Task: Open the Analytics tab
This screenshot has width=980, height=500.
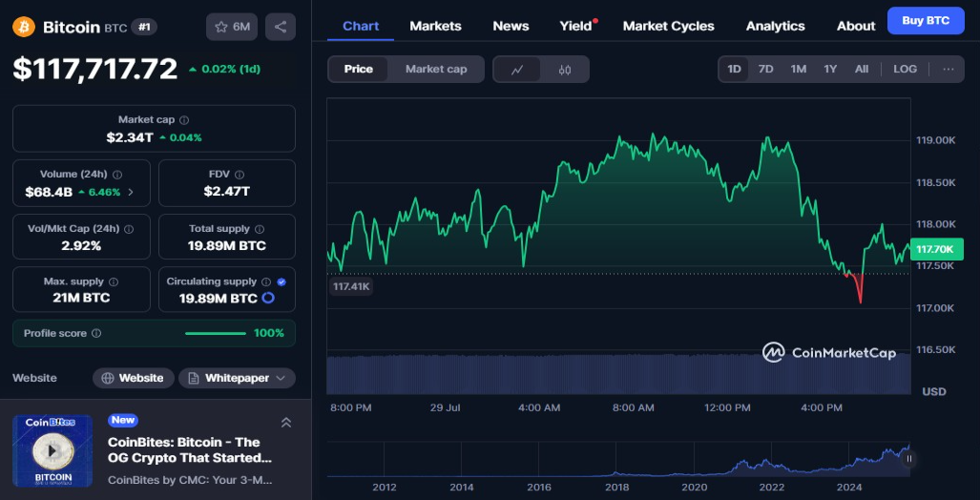Action: click(776, 27)
